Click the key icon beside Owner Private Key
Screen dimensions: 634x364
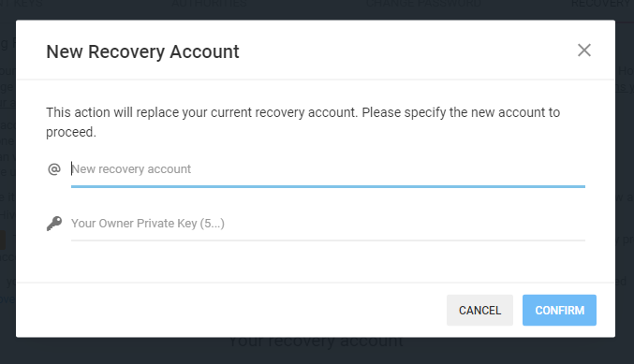(54, 223)
